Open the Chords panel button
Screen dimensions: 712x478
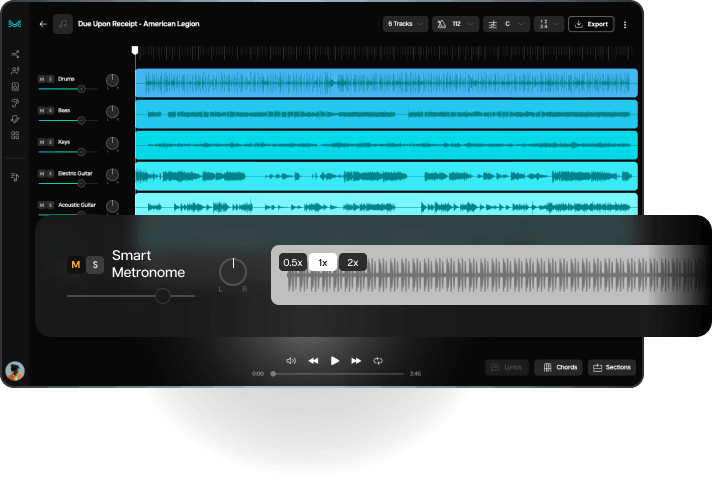[559, 367]
